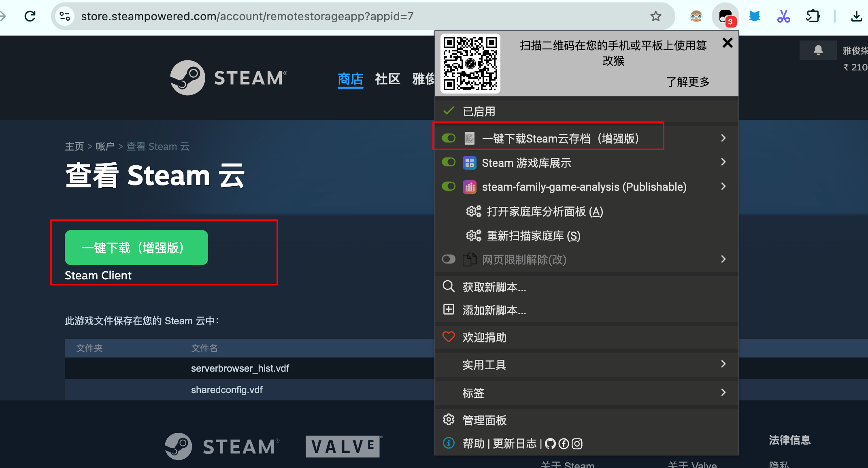Expand submenu arrow for 一键下载Steam云存档

tap(723, 138)
